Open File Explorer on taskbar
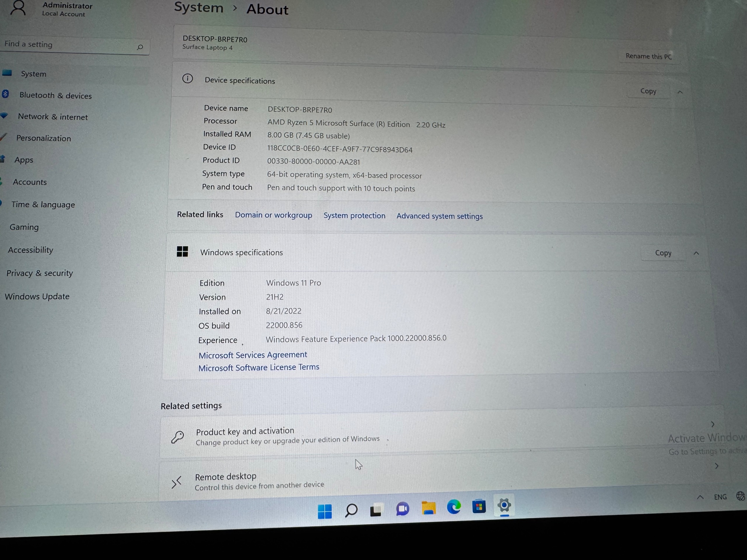Viewport: 747px width, 560px height. pos(429,508)
